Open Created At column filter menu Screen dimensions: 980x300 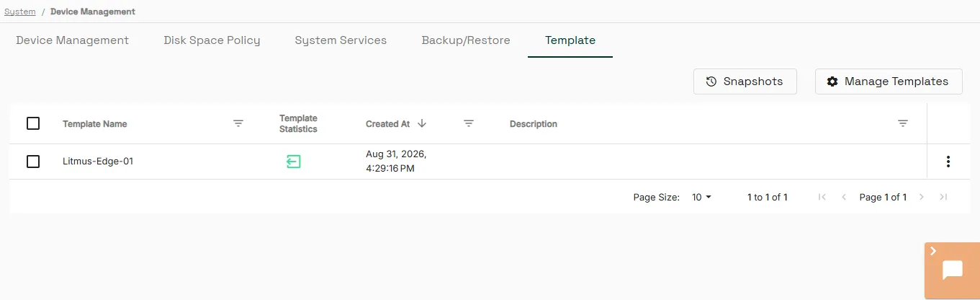pos(469,123)
